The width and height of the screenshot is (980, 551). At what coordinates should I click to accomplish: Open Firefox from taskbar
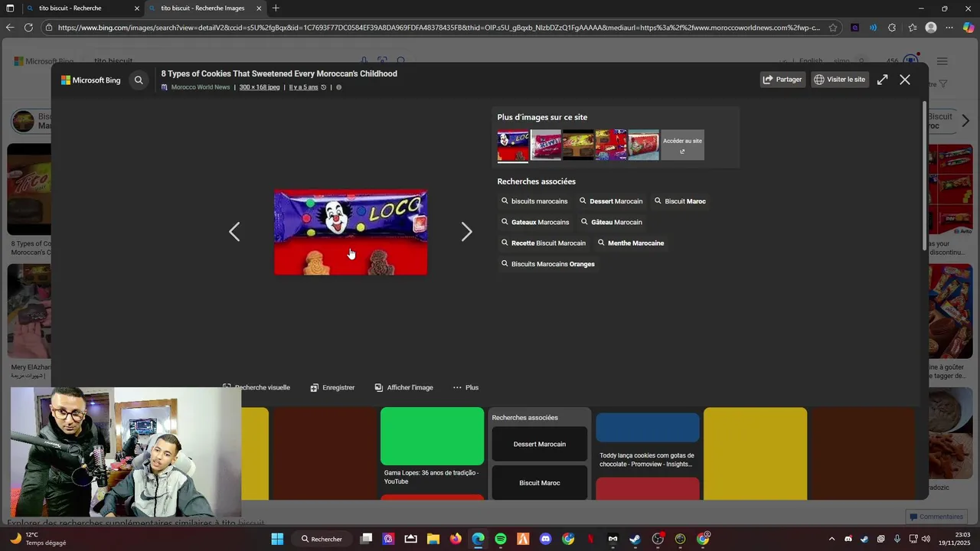pos(456,539)
